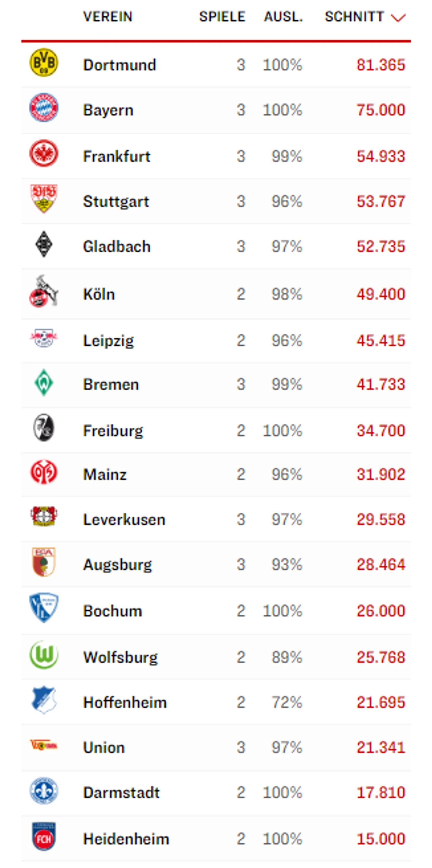
Task: Open the Leverkusen team link
Action: click(x=124, y=520)
